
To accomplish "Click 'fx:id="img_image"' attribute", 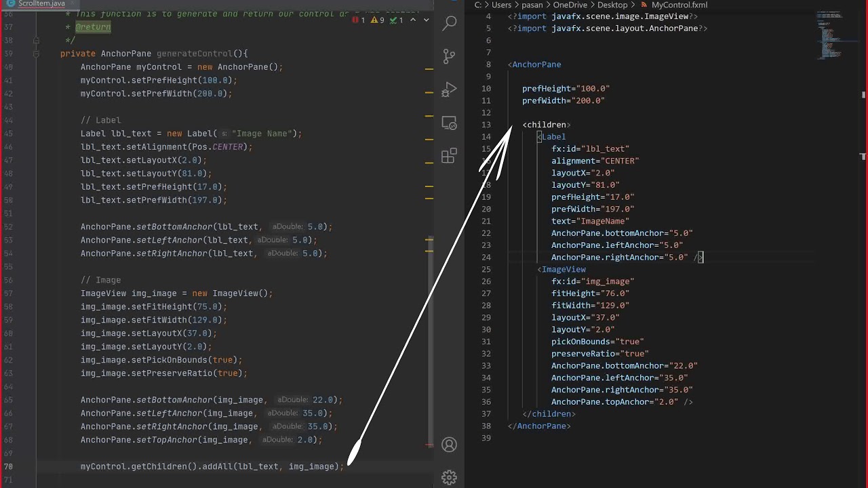I will pyautogui.click(x=593, y=281).
